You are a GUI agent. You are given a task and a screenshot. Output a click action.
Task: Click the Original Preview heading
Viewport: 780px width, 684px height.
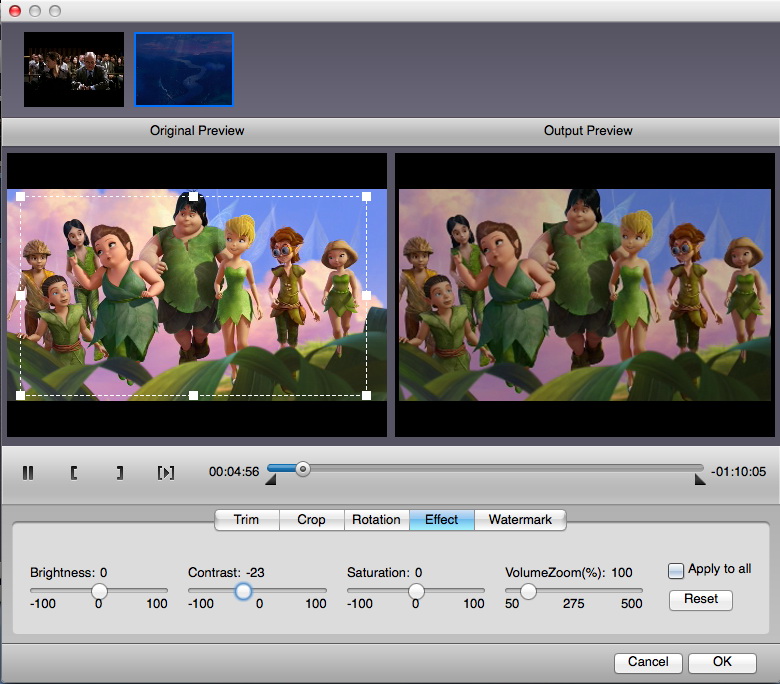pyautogui.click(x=197, y=131)
